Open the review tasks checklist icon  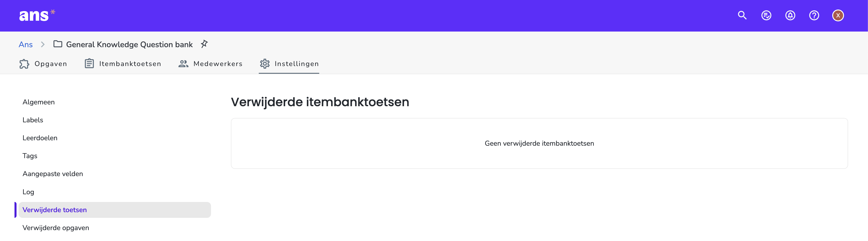point(766,15)
